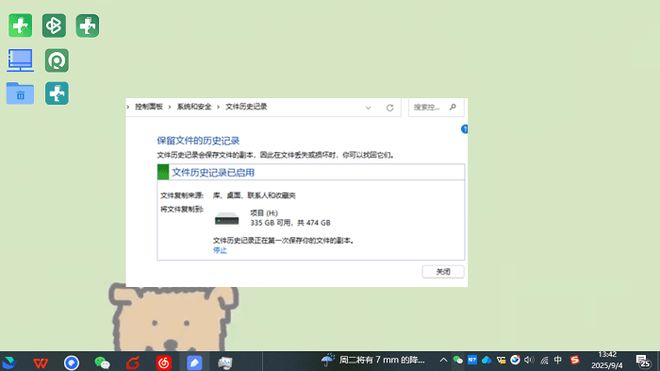This screenshot has height=371, width=660.
Task: Open the bright green plus desktop icon
Action: [20, 26]
